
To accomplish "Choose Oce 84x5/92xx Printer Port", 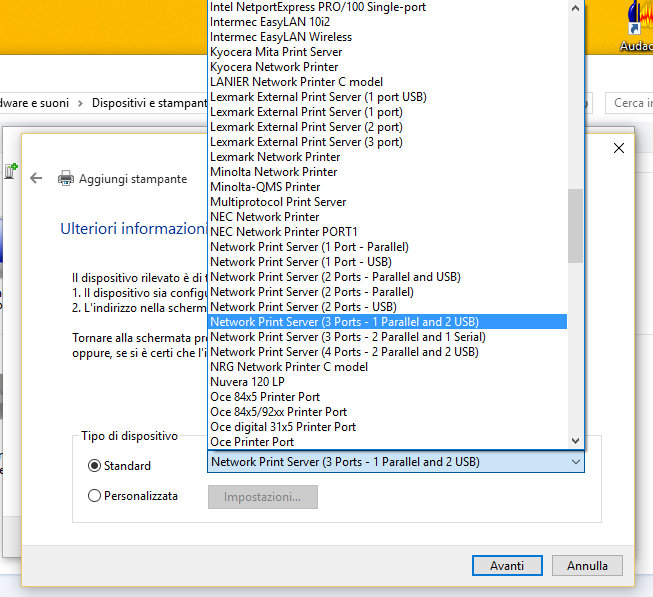I will 387,412.
